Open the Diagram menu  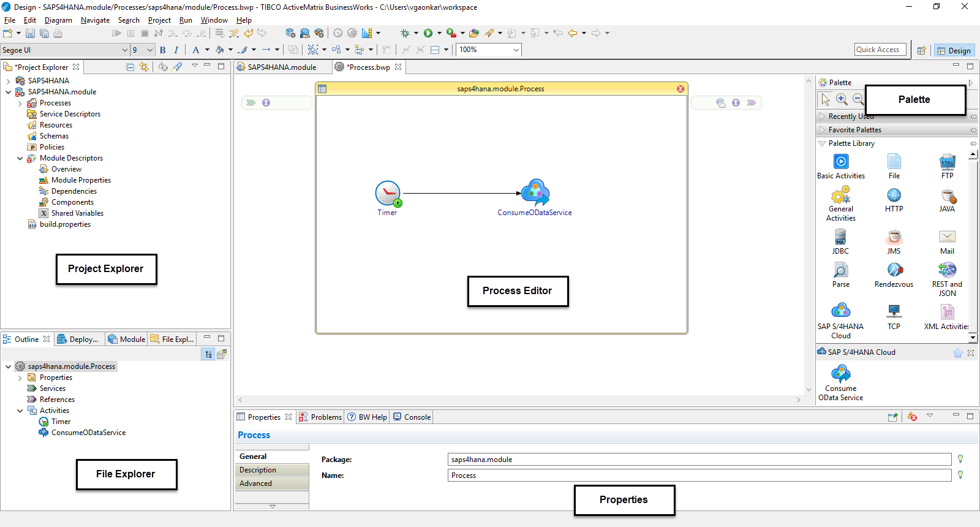pos(58,20)
